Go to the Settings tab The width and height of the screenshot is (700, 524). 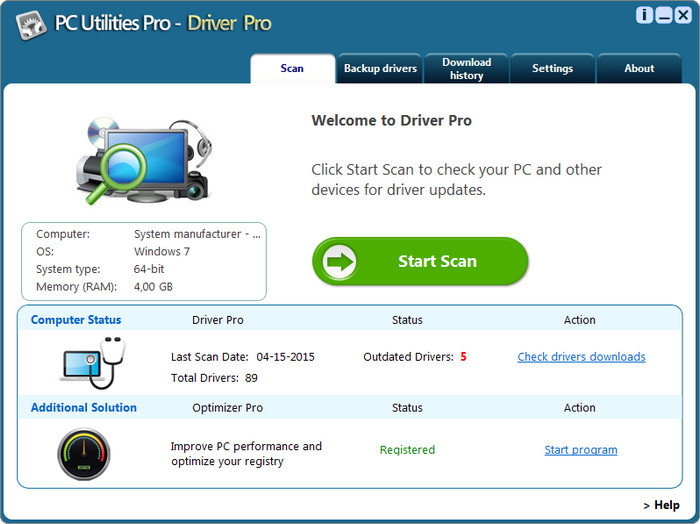(x=552, y=68)
